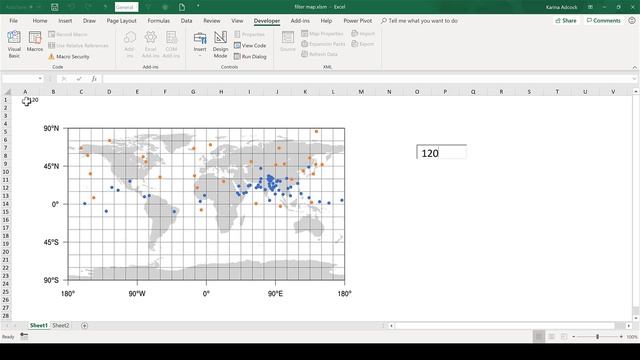This screenshot has width=640, height=360.
Task: Click the Share button
Action: point(566,20)
